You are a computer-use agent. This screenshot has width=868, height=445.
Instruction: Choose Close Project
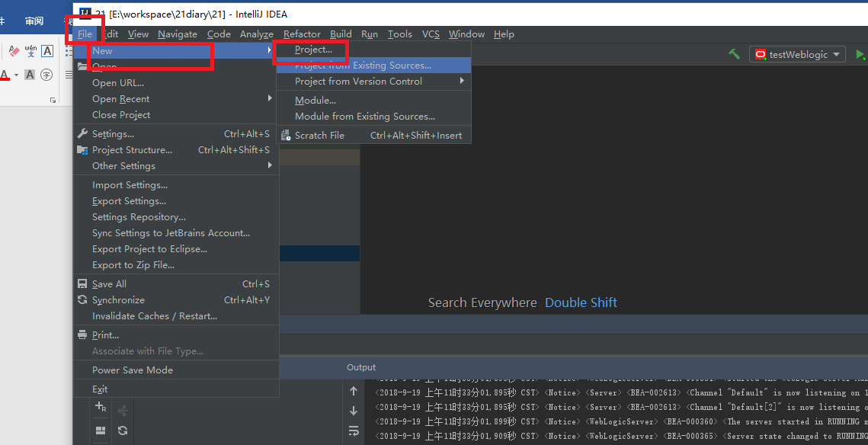coord(176,114)
